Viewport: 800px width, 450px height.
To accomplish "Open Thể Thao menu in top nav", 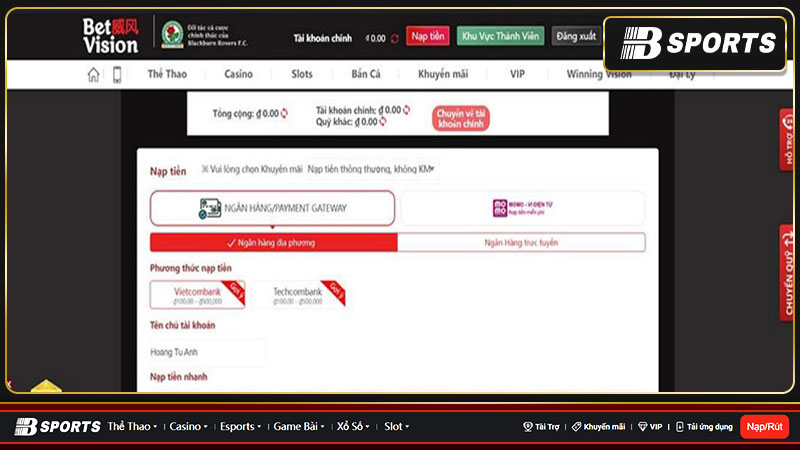I will 167,74.
